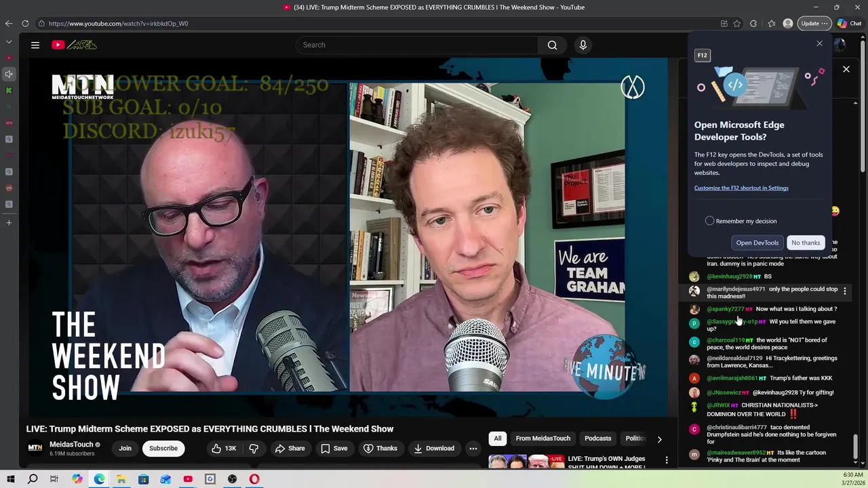Click the @spanky7277 username in chat
The width and height of the screenshot is (868, 488).
pyautogui.click(x=726, y=309)
